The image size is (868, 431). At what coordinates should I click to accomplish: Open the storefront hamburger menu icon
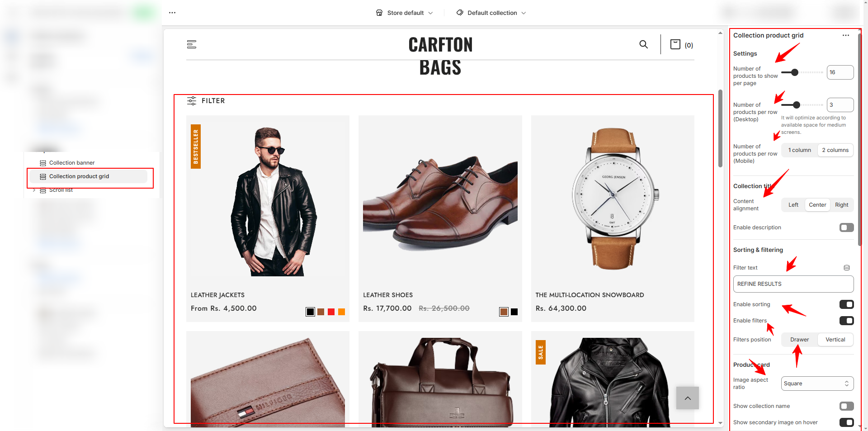point(192,44)
